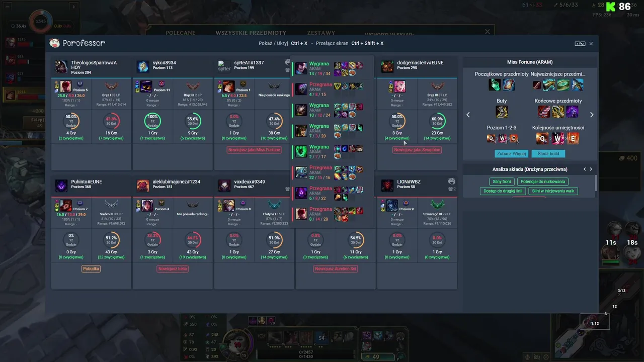Toggle the 1↔2 team swap button
Viewport: 644px width, 362px height.
580,44
